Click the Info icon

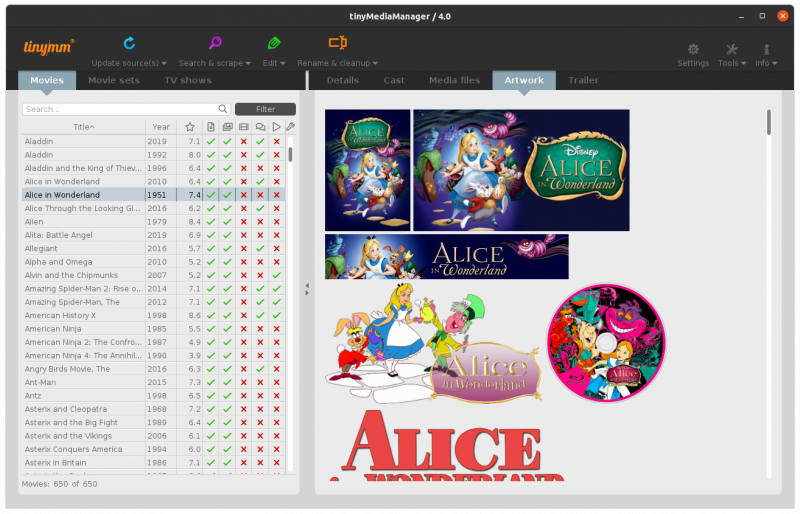[766, 49]
